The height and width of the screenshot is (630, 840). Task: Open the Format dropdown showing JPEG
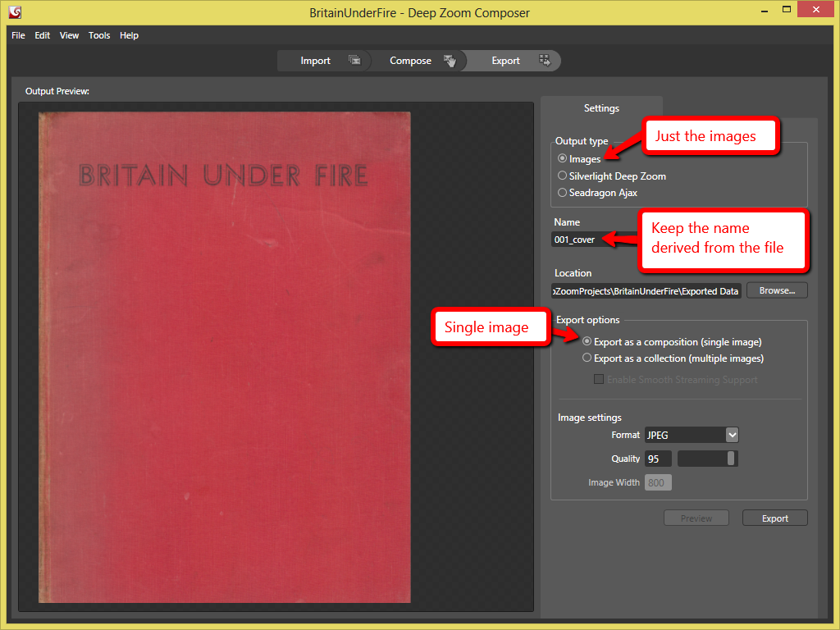(692, 435)
